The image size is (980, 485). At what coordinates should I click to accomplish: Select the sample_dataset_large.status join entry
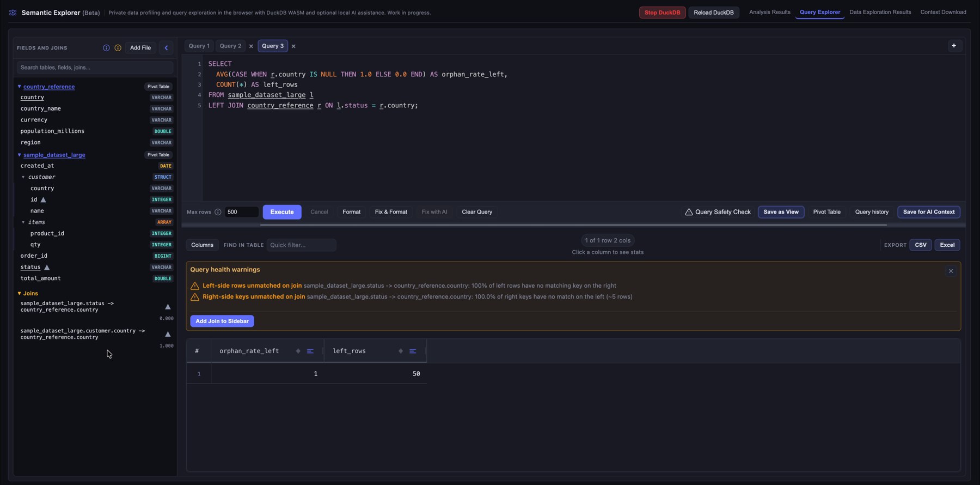(x=67, y=306)
